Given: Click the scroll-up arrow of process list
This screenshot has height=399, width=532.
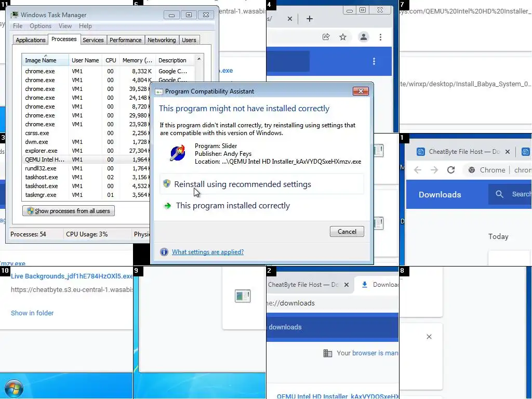Looking at the screenshot, I should pyautogui.click(x=199, y=59).
